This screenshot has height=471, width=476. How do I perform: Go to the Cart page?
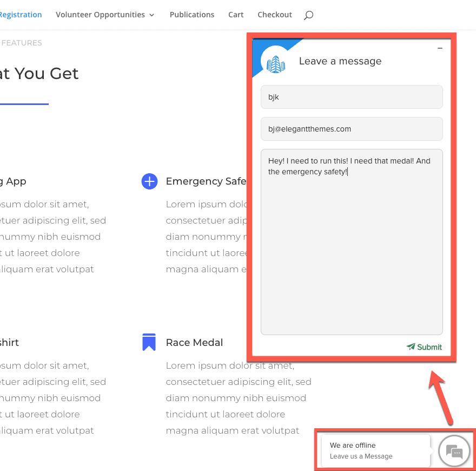236,15
